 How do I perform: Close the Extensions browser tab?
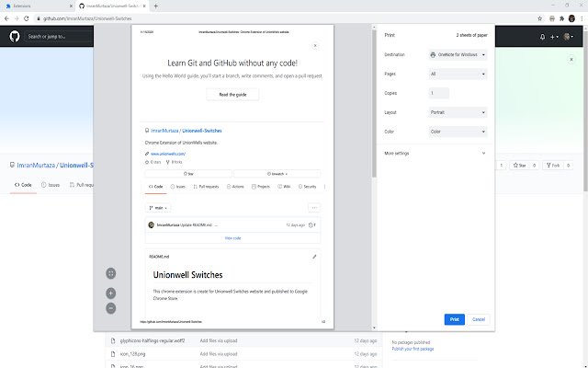point(72,6)
